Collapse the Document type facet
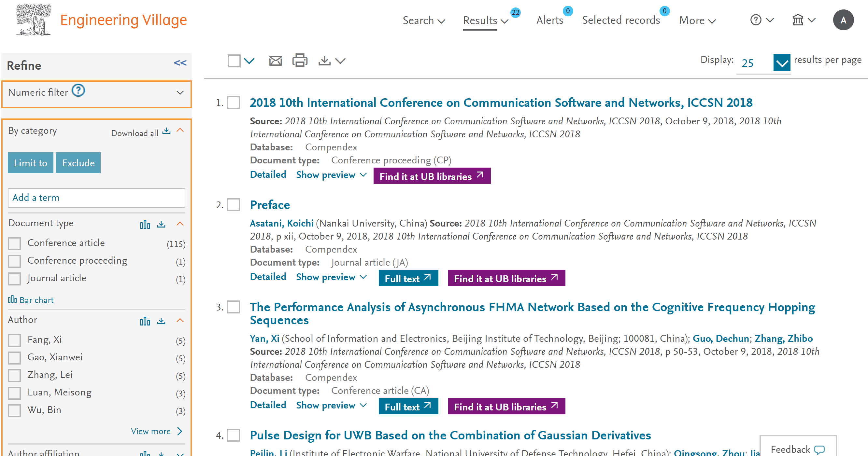Screen dimensions: 868x456 point(180,224)
